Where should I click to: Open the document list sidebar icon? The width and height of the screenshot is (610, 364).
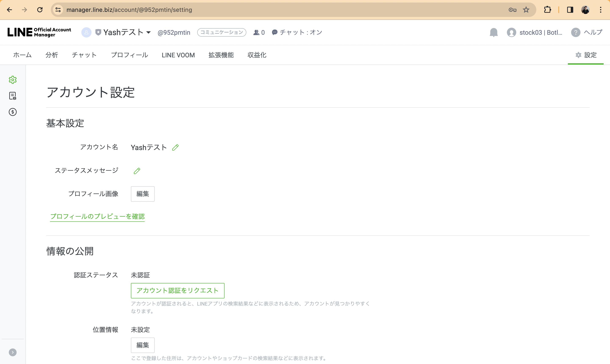point(12,96)
